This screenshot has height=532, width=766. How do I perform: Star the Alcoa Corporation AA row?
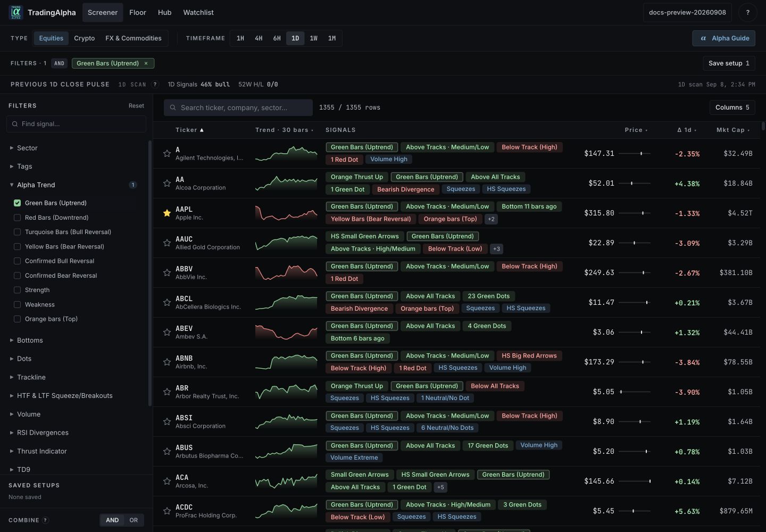pos(167,183)
